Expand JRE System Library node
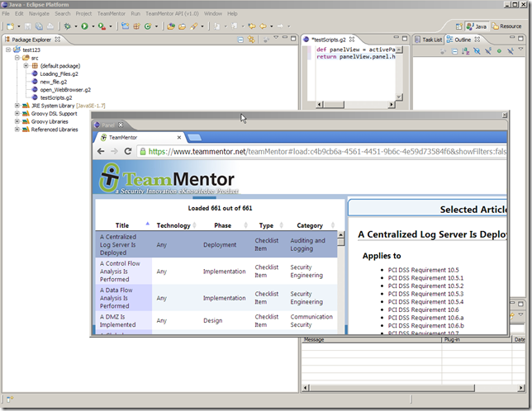The height and width of the screenshot is (411, 532). point(17,106)
